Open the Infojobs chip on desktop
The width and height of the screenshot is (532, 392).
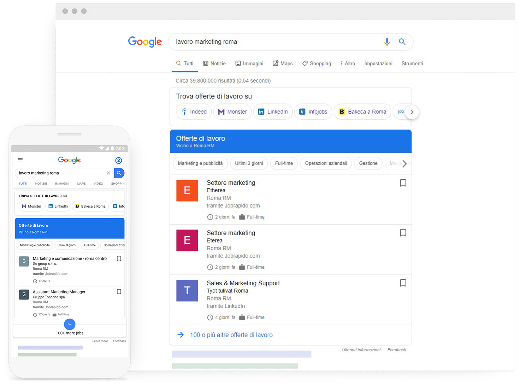coord(313,112)
